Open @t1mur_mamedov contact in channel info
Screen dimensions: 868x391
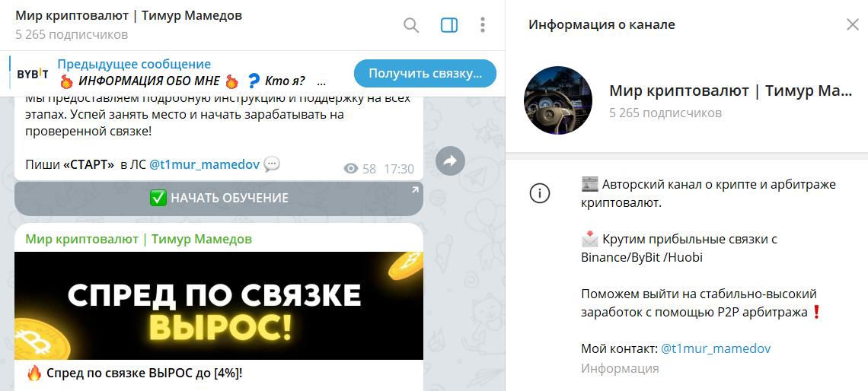pos(716,349)
